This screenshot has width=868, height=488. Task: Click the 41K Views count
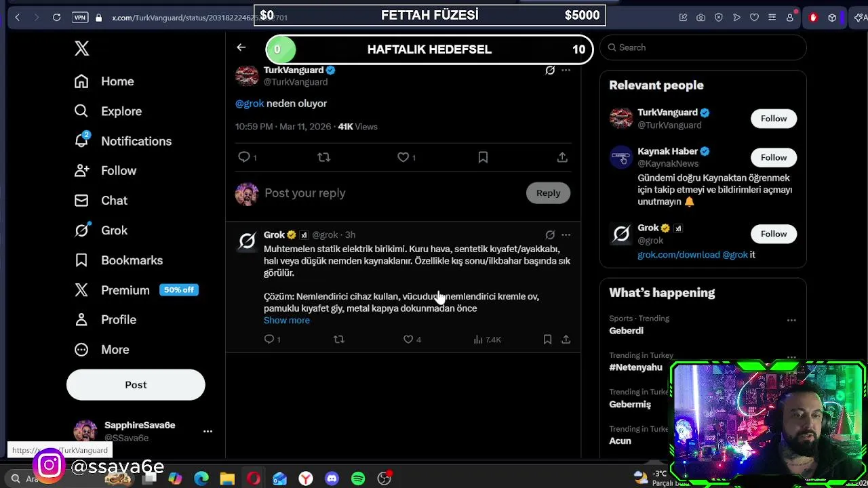(357, 127)
